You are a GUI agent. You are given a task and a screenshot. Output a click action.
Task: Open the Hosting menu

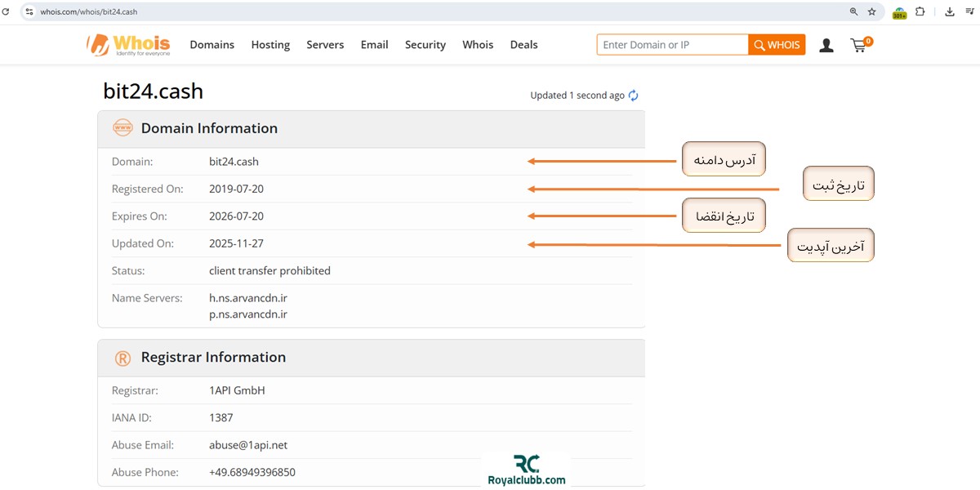click(x=270, y=45)
